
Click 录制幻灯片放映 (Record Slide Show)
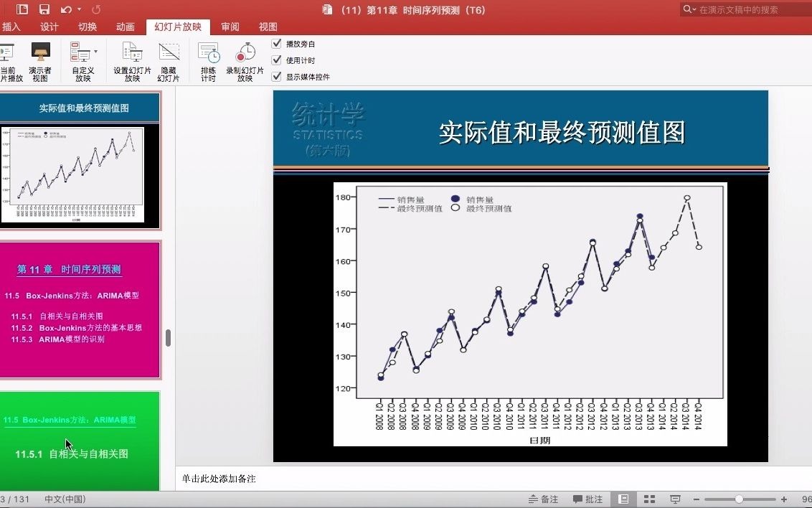click(x=245, y=61)
